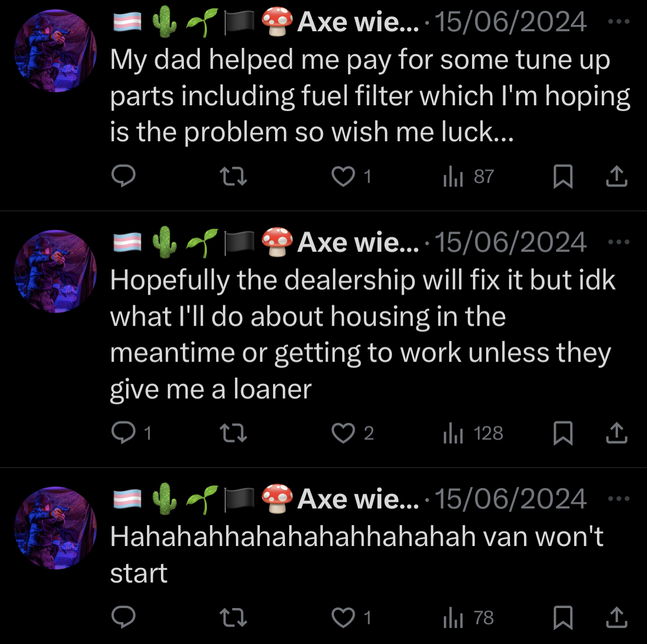This screenshot has height=644, width=647.
Task: Open reply thread on dealership tweet
Action: pos(132,432)
